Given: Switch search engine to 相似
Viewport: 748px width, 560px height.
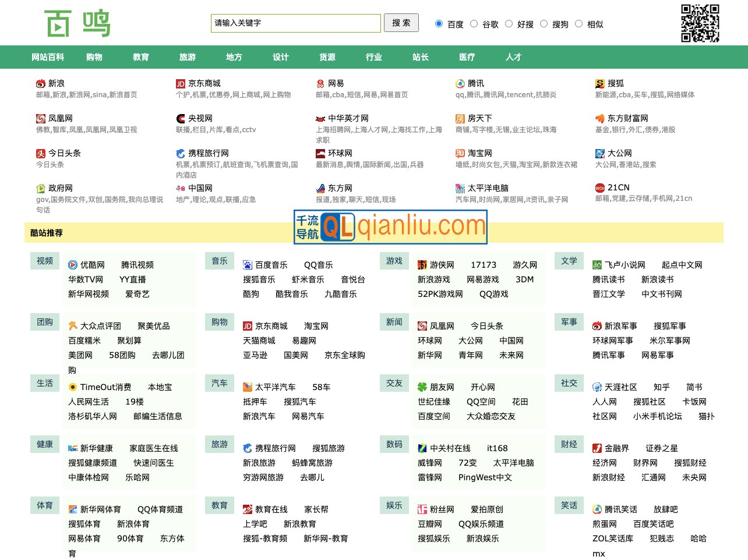Looking at the screenshot, I should (x=578, y=23).
